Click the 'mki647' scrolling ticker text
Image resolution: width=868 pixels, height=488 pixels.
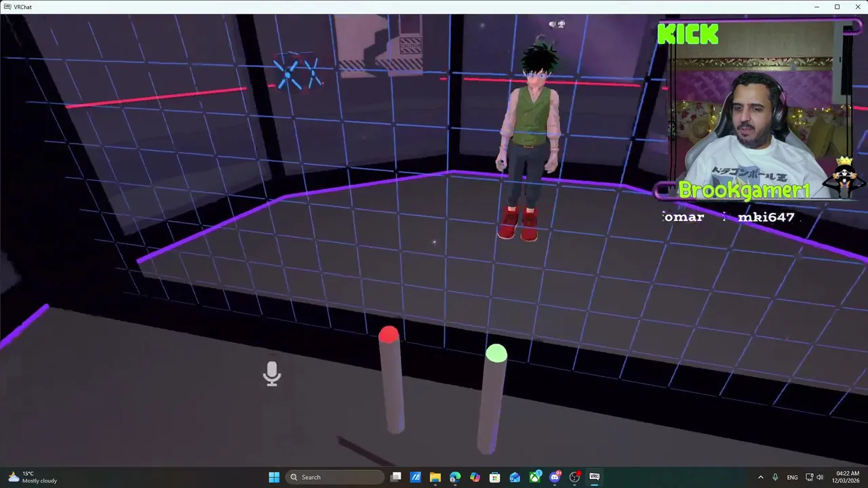[x=766, y=217]
